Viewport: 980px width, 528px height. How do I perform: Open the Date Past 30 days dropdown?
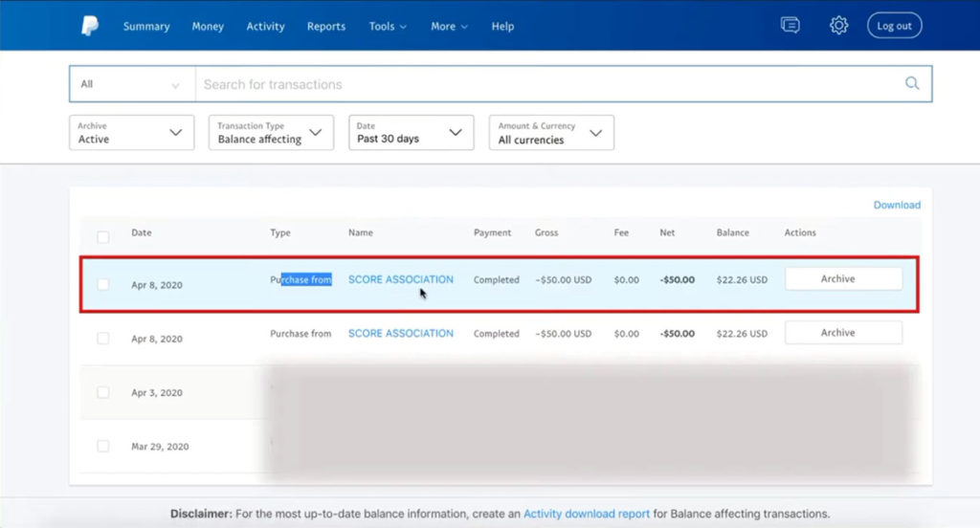pos(412,132)
